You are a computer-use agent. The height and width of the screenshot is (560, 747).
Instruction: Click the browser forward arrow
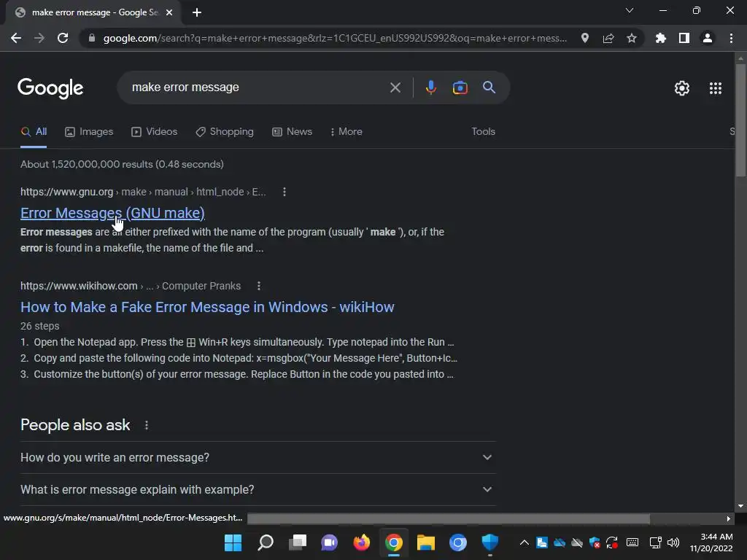39,38
